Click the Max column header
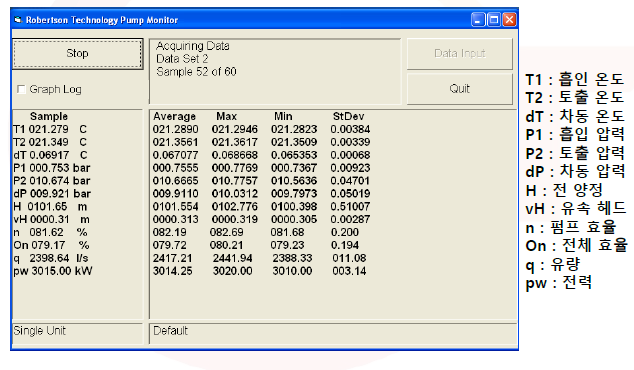 click(x=226, y=116)
